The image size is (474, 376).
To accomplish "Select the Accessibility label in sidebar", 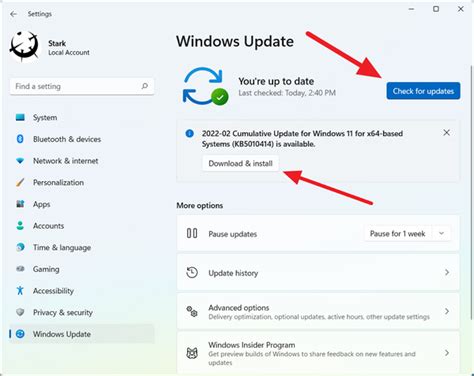I will click(x=53, y=291).
